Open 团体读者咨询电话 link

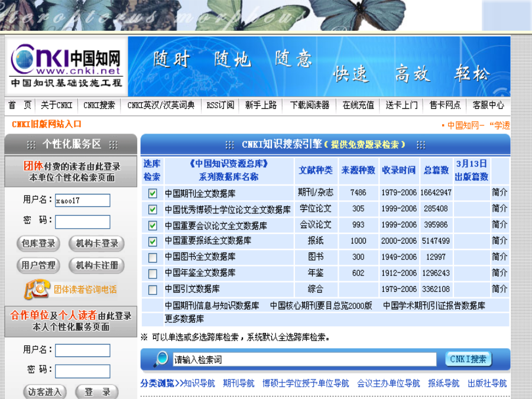point(85,290)
